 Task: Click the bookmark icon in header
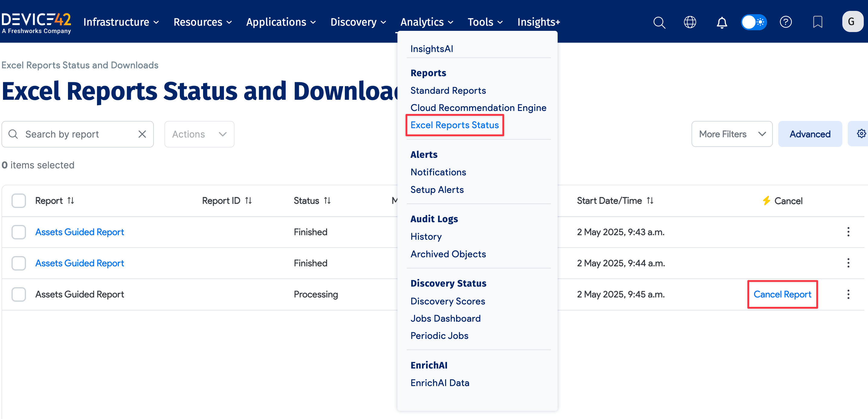pyautogui.click(x=818, y=22)
